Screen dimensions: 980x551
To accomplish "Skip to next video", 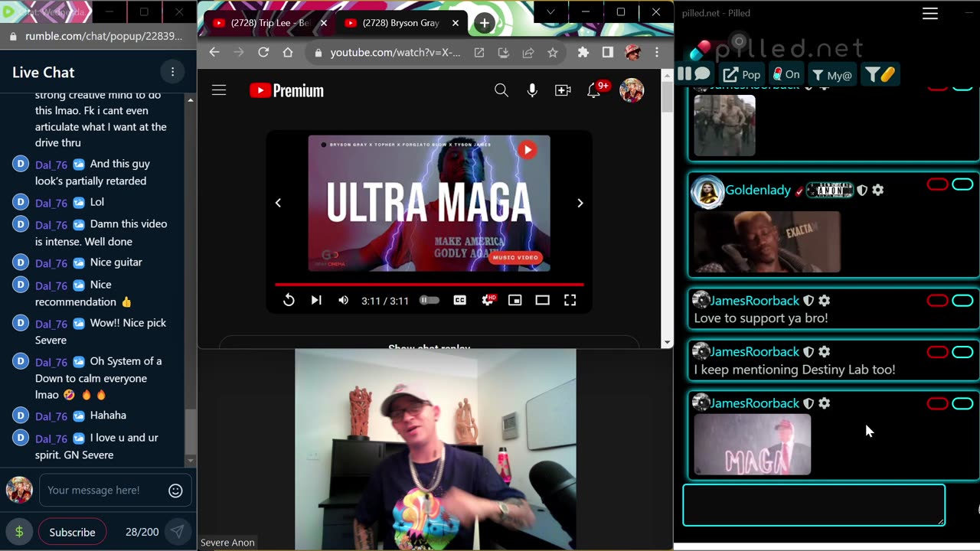I will coord(316,300).
